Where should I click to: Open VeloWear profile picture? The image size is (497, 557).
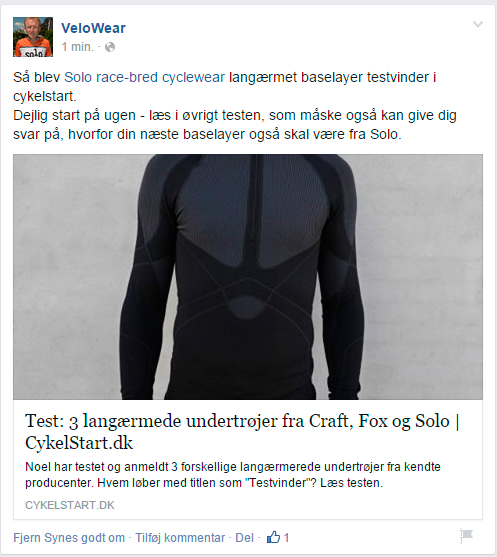coord(33,37)
